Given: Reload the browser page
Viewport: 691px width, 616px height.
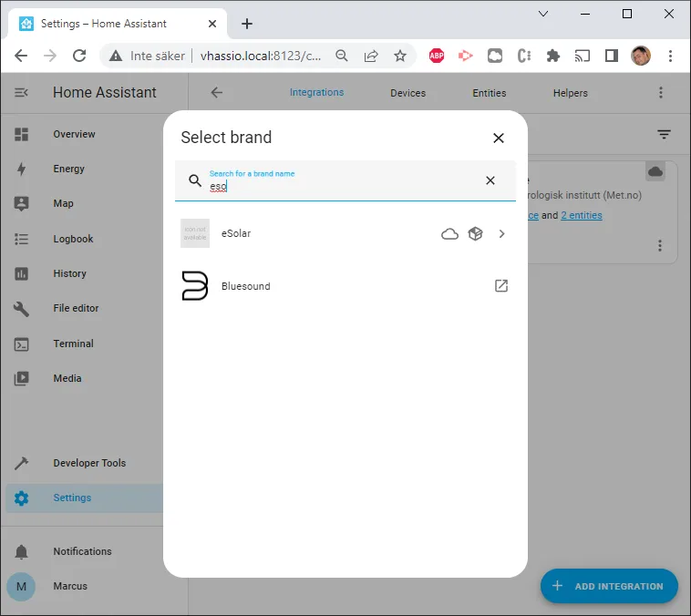Looking at the screenshot, I should click(79, 56).
